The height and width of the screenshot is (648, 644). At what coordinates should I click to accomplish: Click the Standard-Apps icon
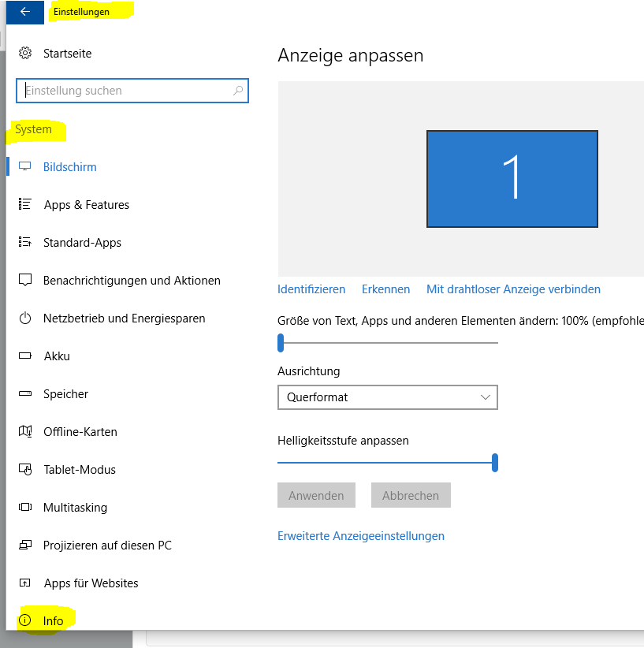pos(24,242)
